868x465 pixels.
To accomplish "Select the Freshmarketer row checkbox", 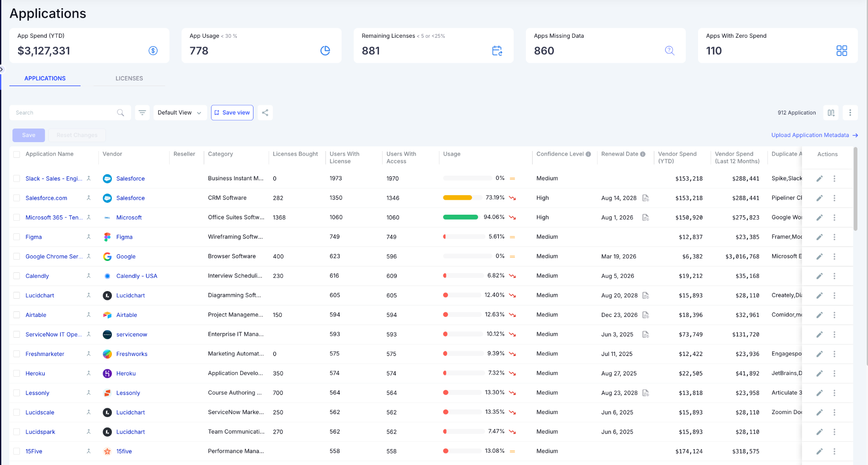I will click(x=17, y=354).
